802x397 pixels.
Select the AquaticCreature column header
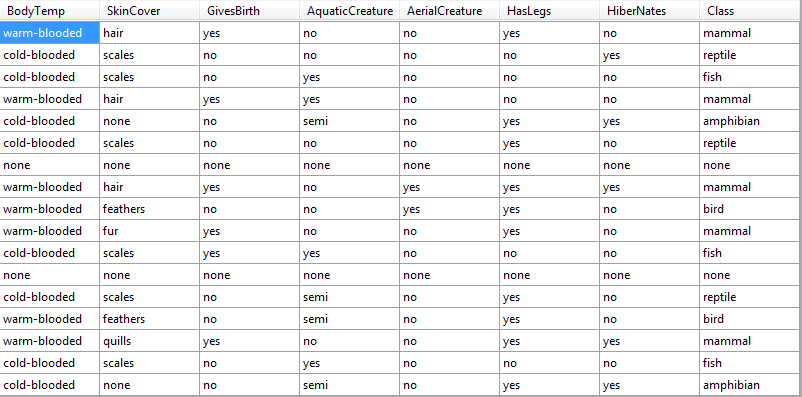click(x=350, y=11)
